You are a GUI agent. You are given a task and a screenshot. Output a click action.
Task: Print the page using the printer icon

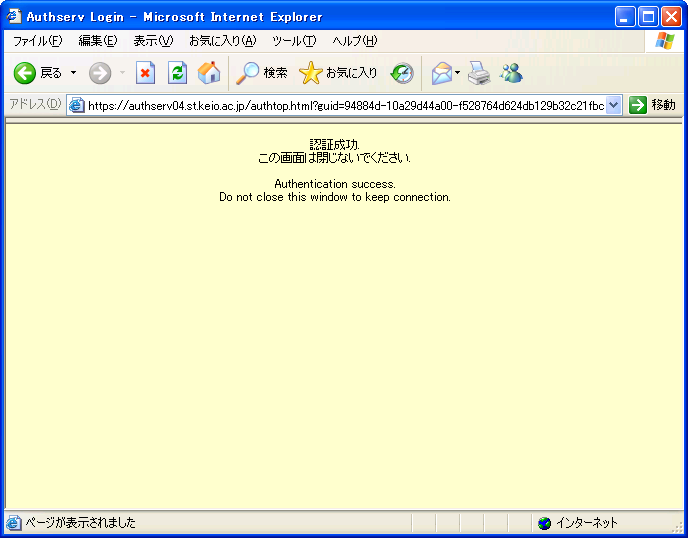point(480,73)
